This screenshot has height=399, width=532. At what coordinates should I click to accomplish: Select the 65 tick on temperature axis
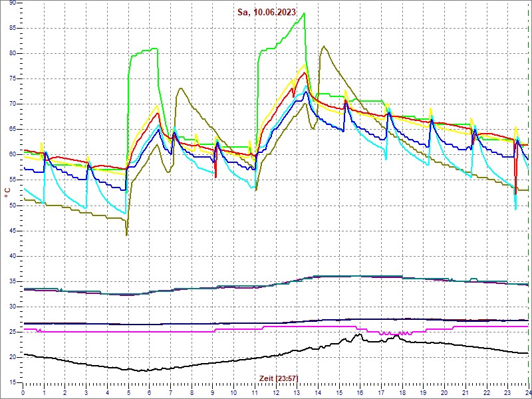click(13, 130)
